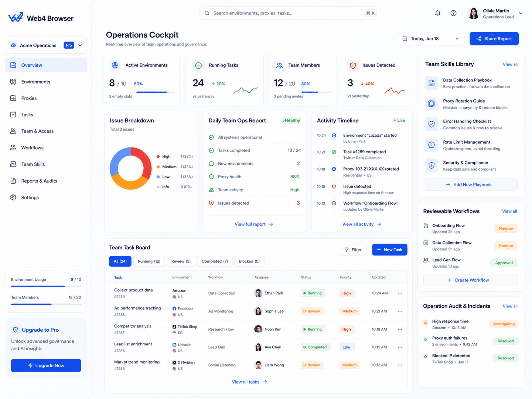Click the New Task button
Viewport: 532px width, 399px height.
pyautogui.click(x=389, y=250)
